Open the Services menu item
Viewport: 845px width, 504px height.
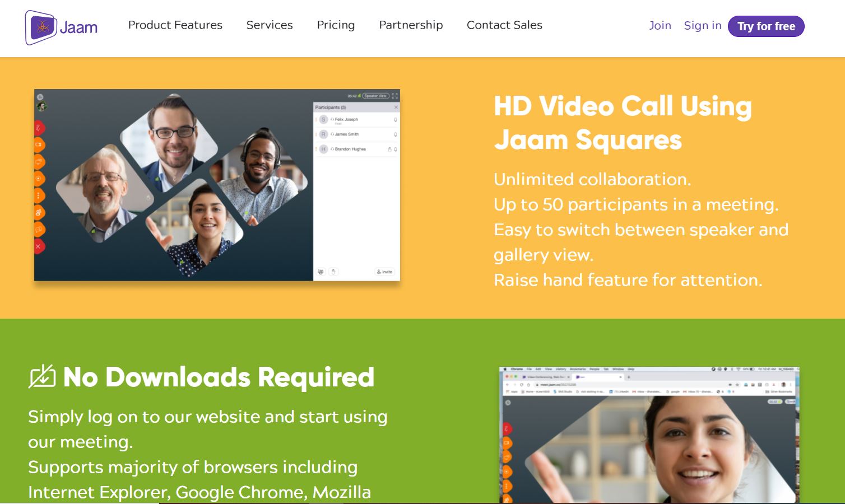(270, 25)
